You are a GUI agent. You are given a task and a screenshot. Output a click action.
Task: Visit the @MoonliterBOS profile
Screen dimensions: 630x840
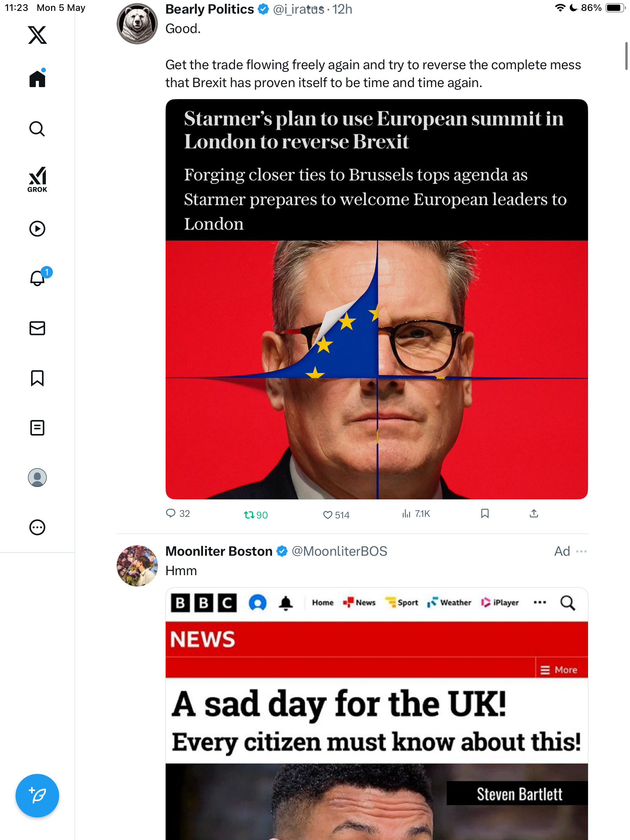coord(339,551)
